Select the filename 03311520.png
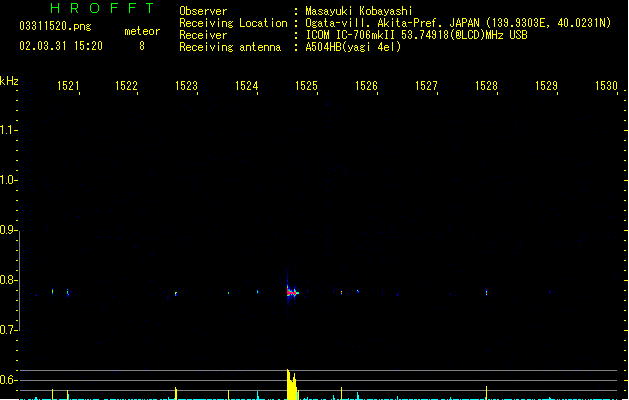 (55, 26)
